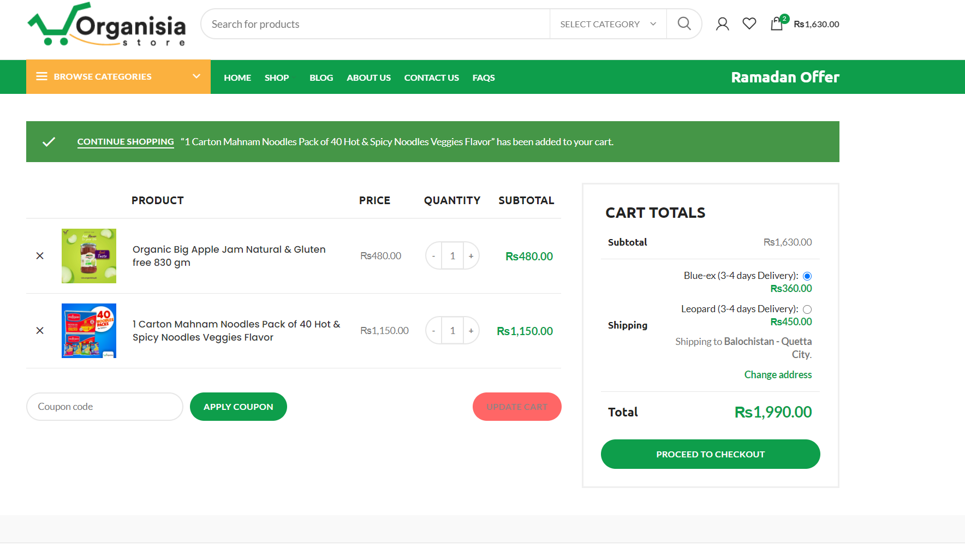Click the Organisia store logo

pyautogui.click(x=107, y=25)
